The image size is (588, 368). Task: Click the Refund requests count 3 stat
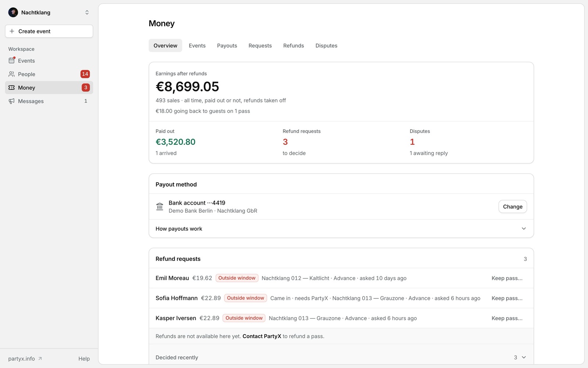click(x=285, y=142)
